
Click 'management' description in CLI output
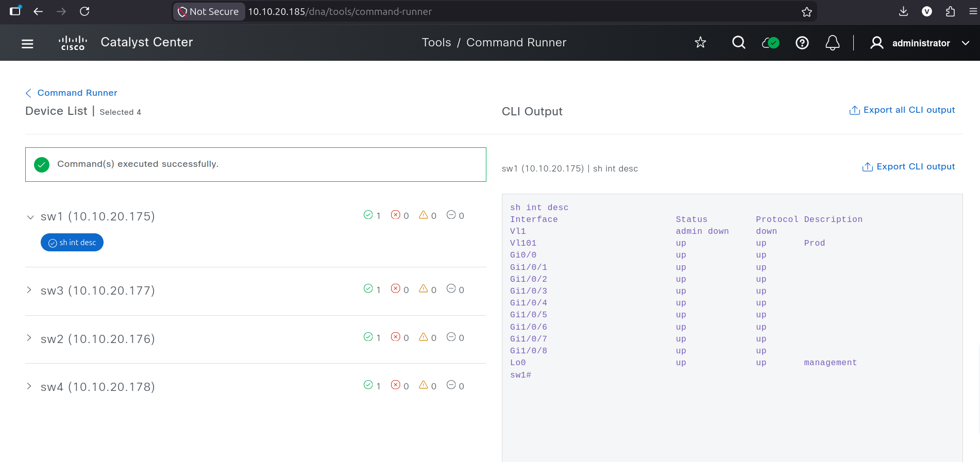(x=831, y=363)
